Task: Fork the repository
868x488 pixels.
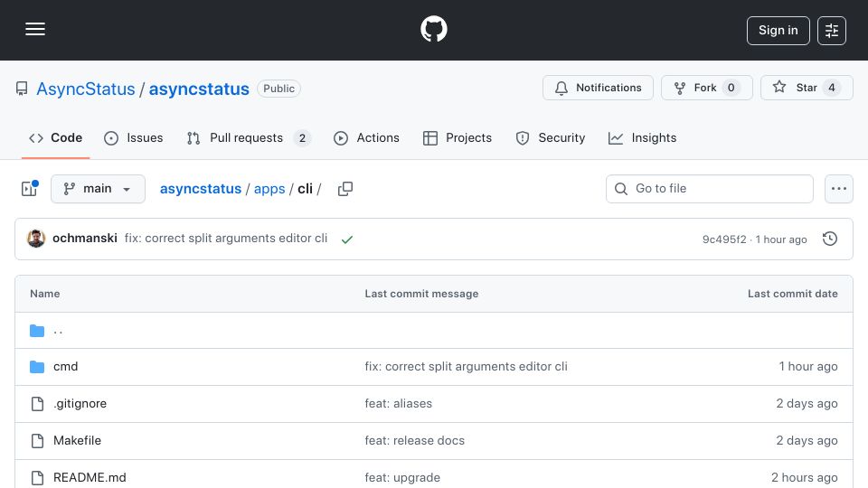Action: click(x=707, y=88)
